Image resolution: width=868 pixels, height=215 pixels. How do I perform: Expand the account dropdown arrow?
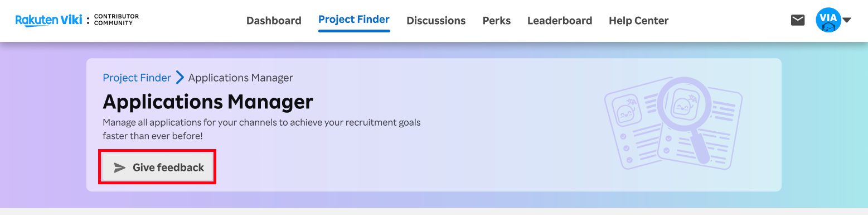(x=847, y=20)
